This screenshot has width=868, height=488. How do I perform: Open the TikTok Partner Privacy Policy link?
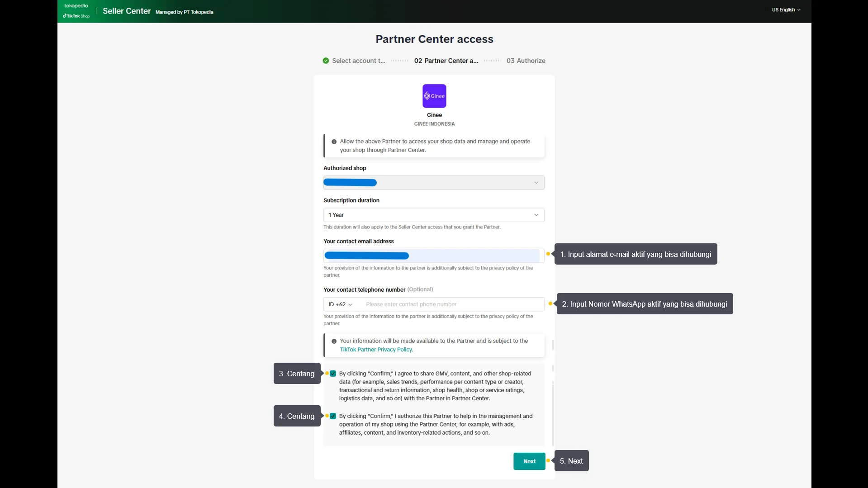pyautogui.click(x=376, y=350)
